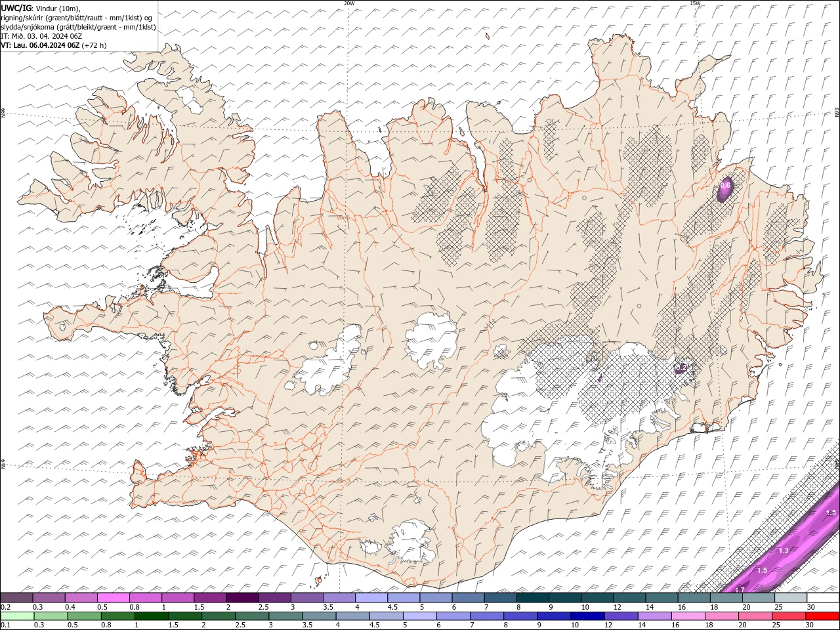840x630 pixels.
Task: Select the grey-teal 16 swatch in upper legend
Action: click(x=694, y=598)
